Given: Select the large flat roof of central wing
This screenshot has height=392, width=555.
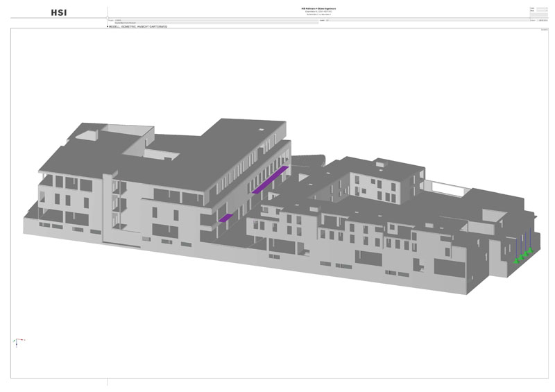Looking at the screenshot, I should [x=222, y=149].
